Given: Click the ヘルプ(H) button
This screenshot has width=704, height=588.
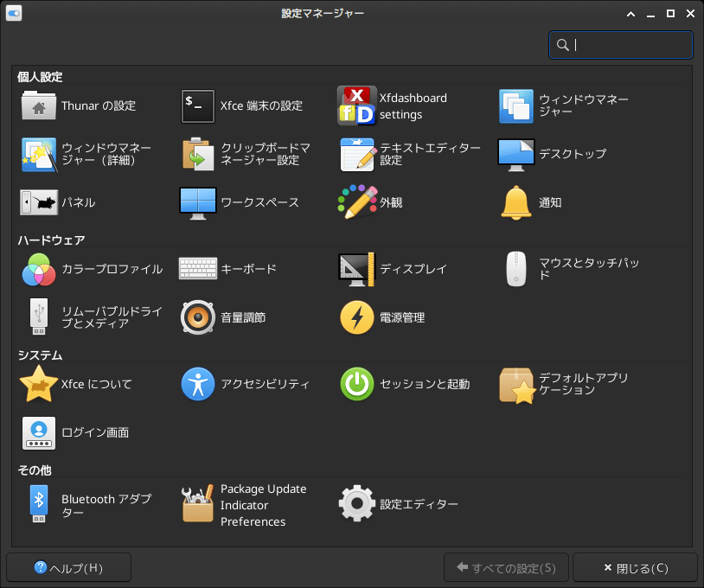Looking at the screenshot, I should [68, 568].
